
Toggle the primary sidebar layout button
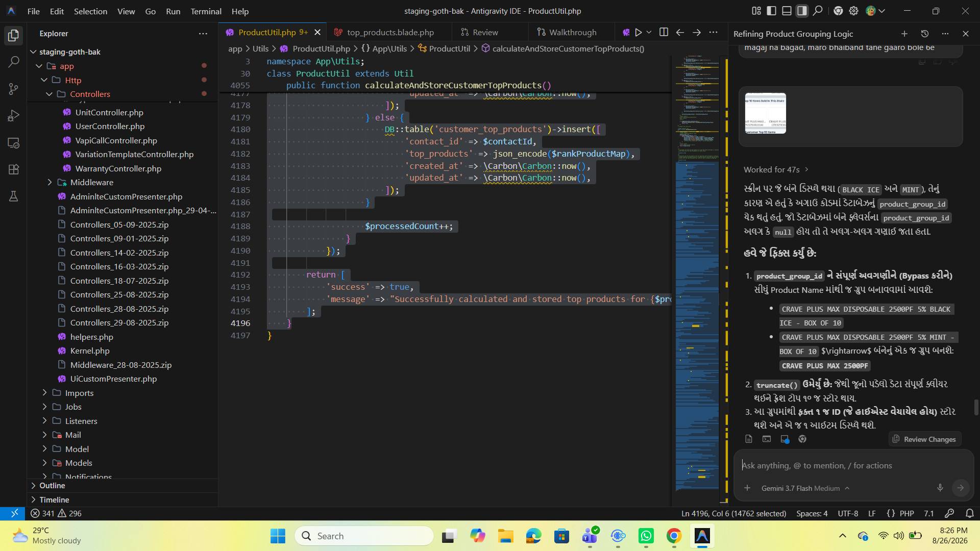pyautogui.click(x=772, y=11)
